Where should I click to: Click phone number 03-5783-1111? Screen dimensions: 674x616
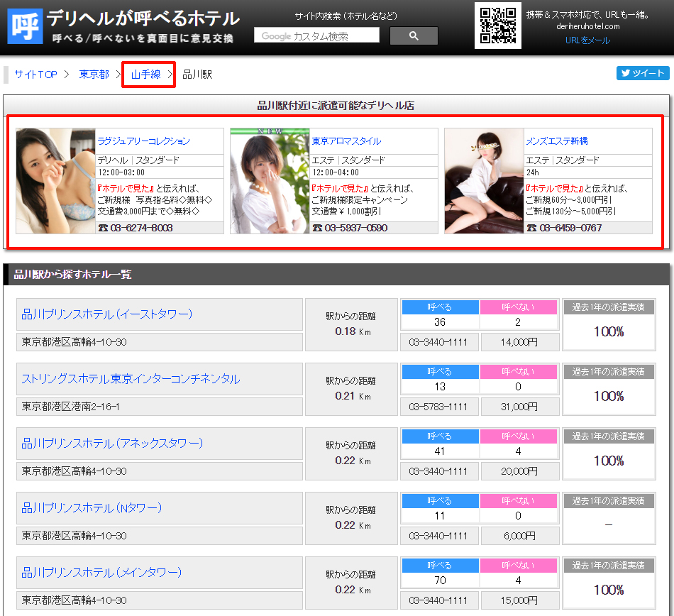coord(438,407)
